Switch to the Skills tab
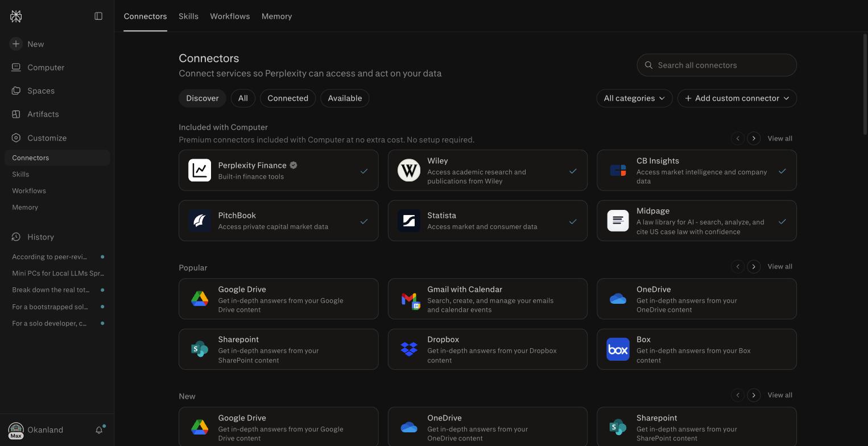868x446 pixels. (188, 16)
